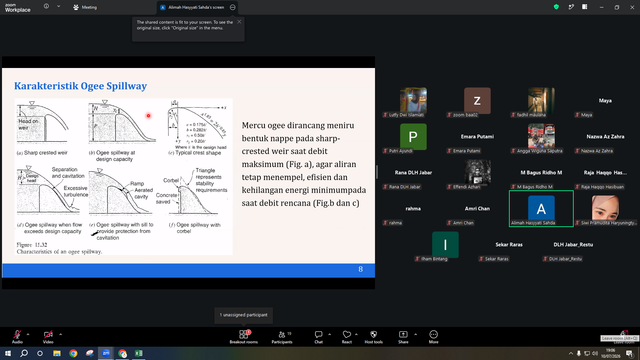
Task: Open the Windows Start menu
Action: 8,353
